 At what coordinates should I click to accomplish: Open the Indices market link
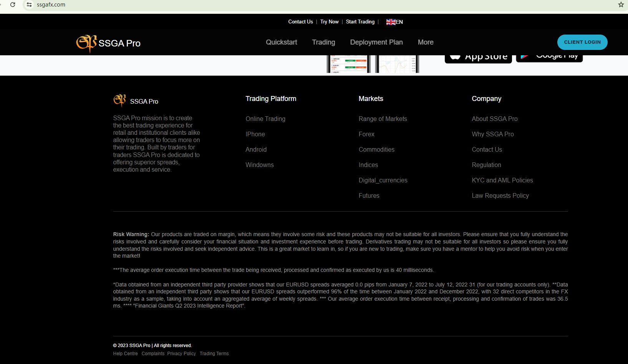coord(368,165)
